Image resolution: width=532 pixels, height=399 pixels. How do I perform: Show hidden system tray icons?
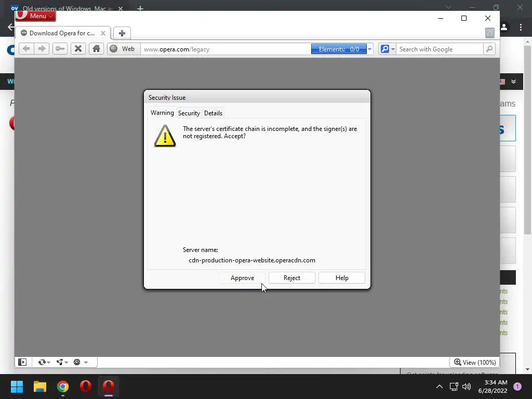pyautogui.click(x=440, y=387)
